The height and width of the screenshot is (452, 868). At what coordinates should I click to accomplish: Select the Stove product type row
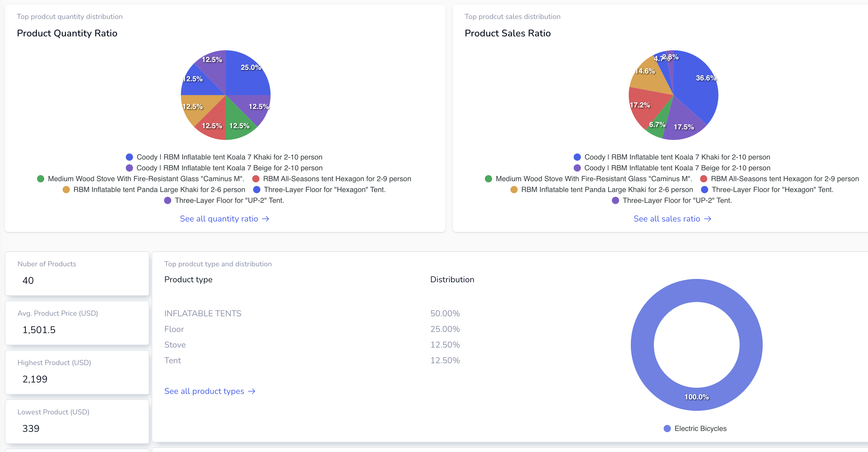point(175,345)
